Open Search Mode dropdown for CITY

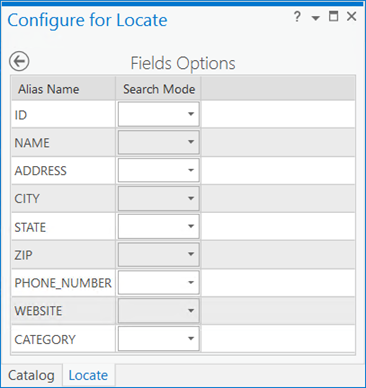click(x=159, y=198)
